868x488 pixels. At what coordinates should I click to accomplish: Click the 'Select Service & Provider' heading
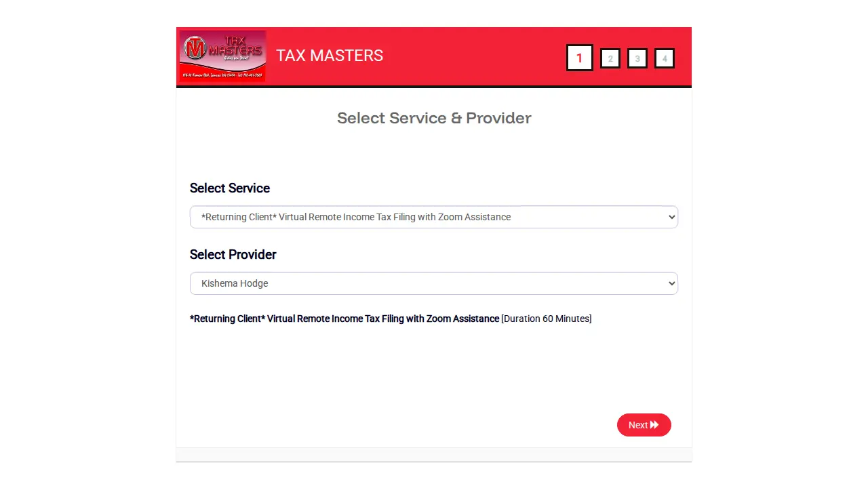[434, 118]
